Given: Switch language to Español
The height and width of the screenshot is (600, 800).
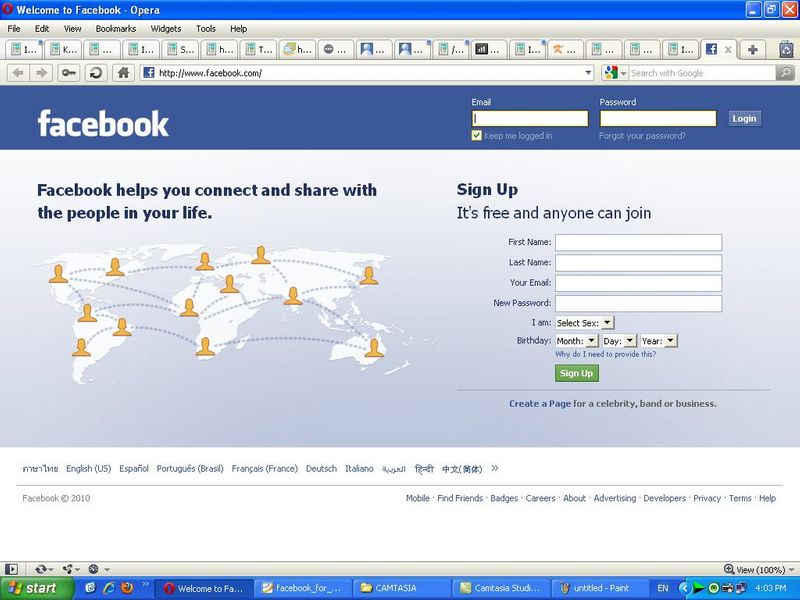Looking at the screenshot, I should coord(134,468).
